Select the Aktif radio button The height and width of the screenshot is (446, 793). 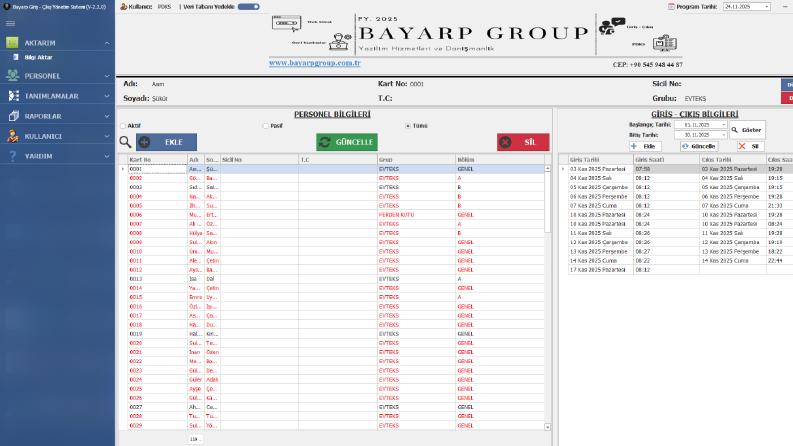pyautogui.click(x=123, y=126)
